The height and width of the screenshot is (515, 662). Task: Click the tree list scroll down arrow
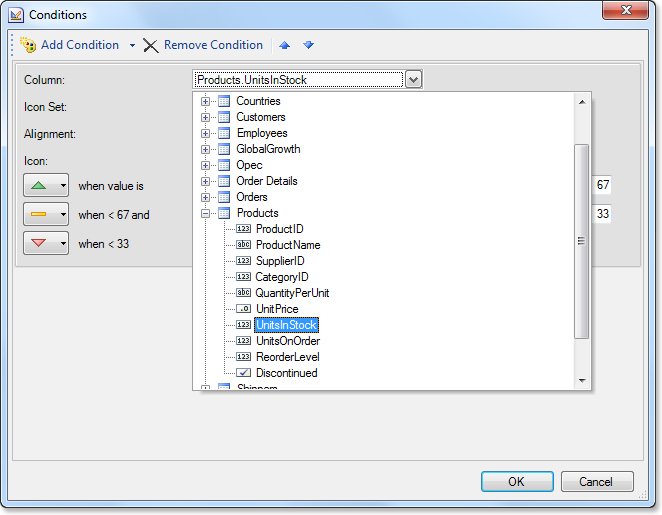[582, 381]
